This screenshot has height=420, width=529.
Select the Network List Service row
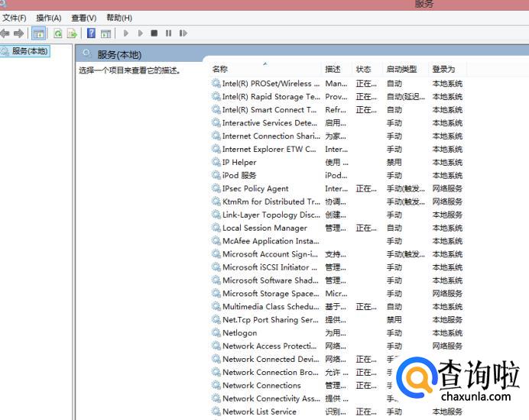pos(336,412)
